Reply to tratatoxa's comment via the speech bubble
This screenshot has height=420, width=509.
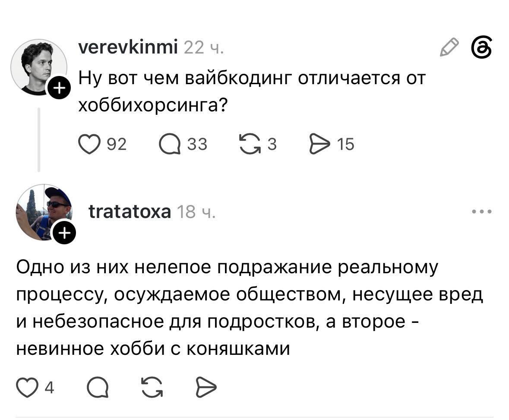pyautogui.click(x=98, y=387)
